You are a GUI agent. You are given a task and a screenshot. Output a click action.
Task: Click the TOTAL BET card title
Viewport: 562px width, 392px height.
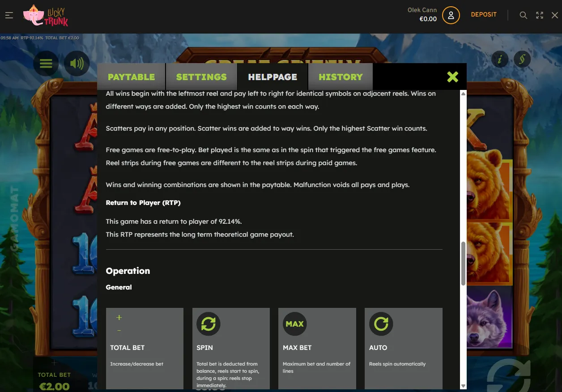(128, 348)
